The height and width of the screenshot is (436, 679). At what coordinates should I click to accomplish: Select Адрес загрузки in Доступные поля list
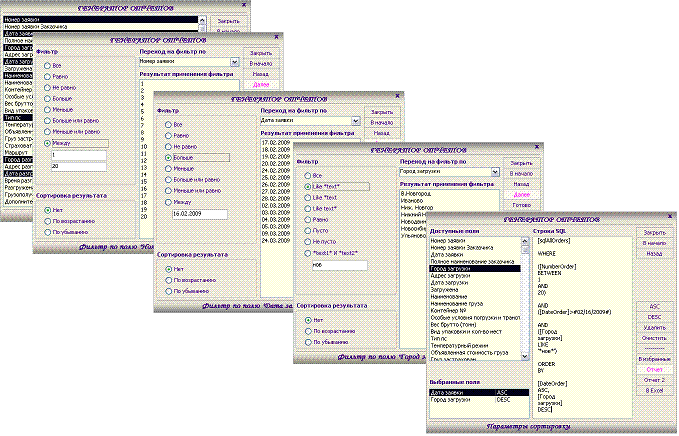coord(475,275)
